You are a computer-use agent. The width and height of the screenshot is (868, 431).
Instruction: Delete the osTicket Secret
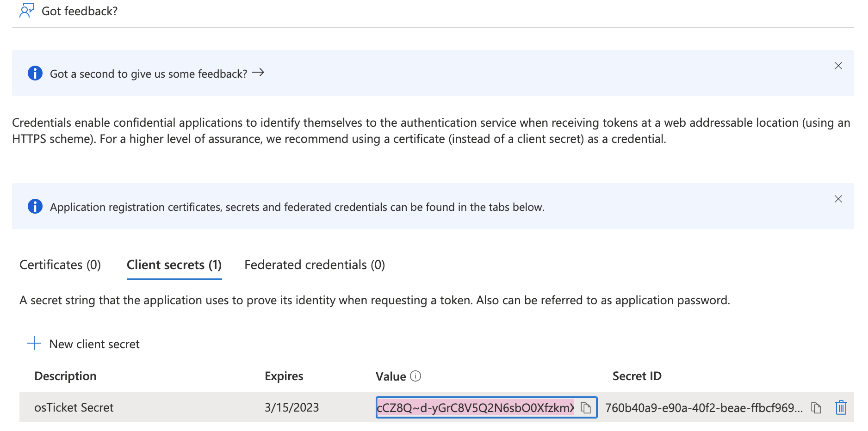pyautogui.click(x=841, y=407)
